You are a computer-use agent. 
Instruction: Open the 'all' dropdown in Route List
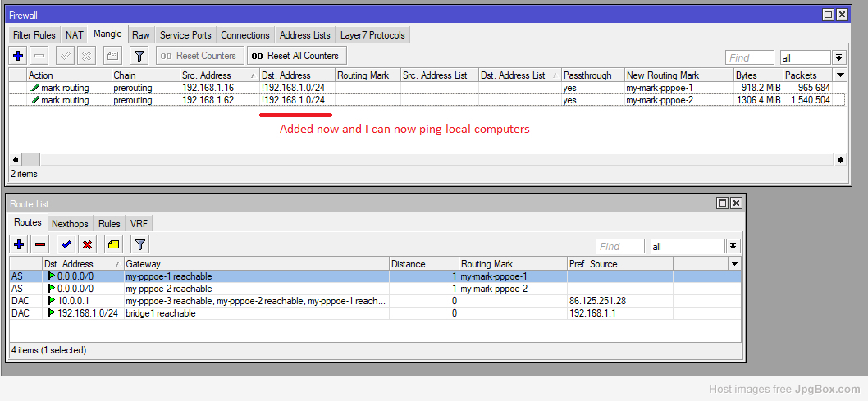pyautogui.click(x=733, y=246)
